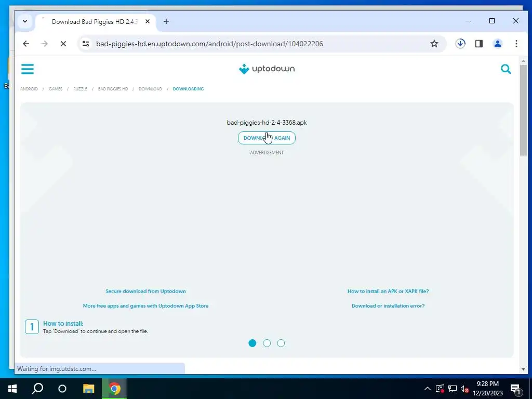Open Cortana circle on taskbar
532x399 pixels.
(x=62, y=389)
